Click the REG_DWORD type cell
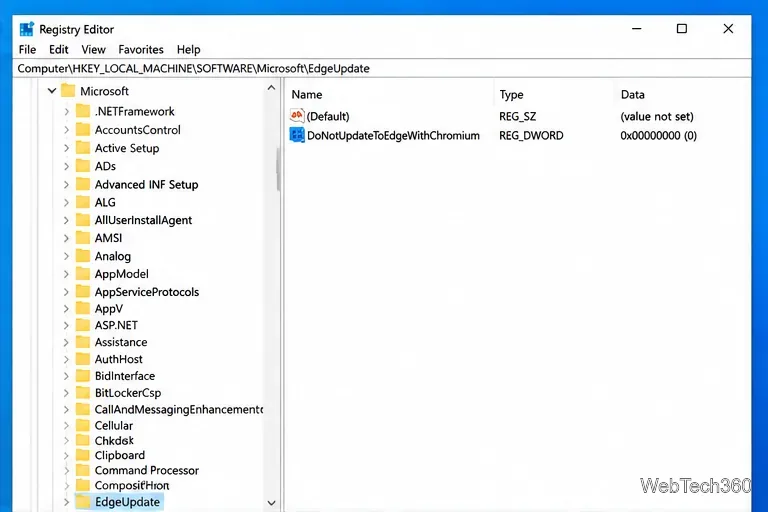The image size is (768, 512). (x=531, y=136)
